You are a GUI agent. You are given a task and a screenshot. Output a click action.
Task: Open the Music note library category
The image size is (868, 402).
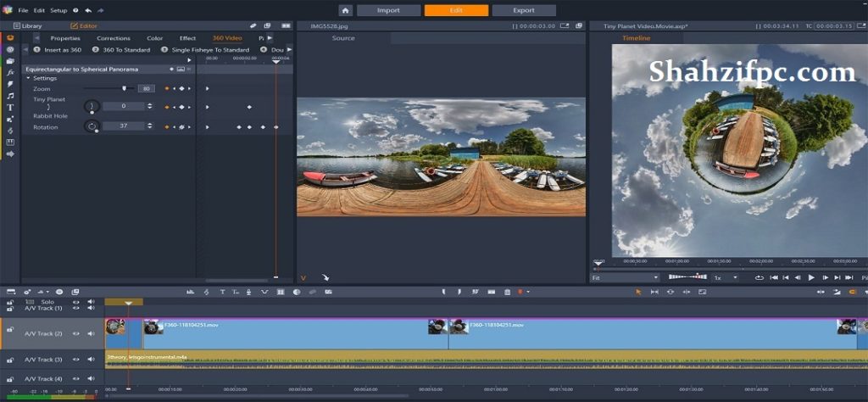point(10,96)
